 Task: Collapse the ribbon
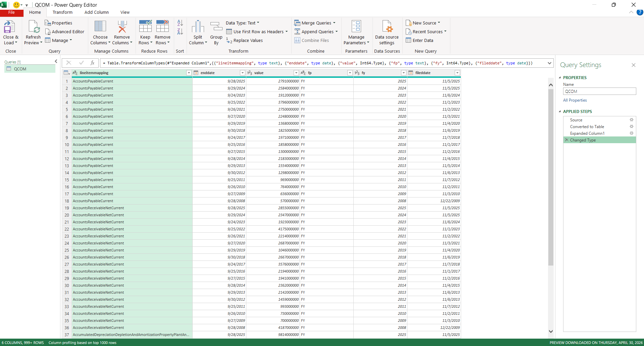point(631,12)
